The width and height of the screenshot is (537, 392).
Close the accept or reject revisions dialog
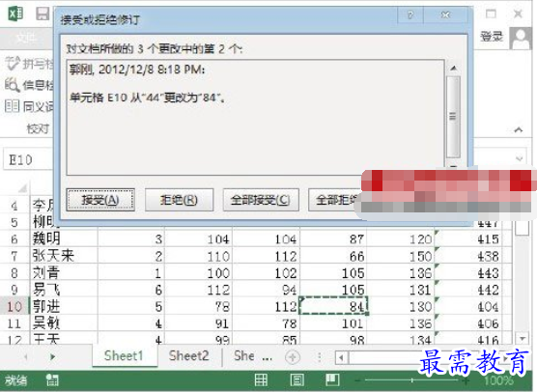[445, 15]
